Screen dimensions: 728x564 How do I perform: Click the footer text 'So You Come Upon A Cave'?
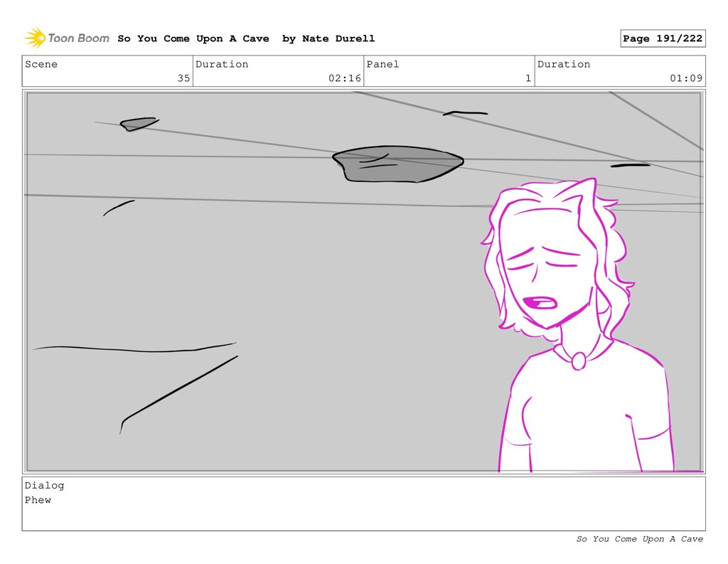tap(639, 539)
